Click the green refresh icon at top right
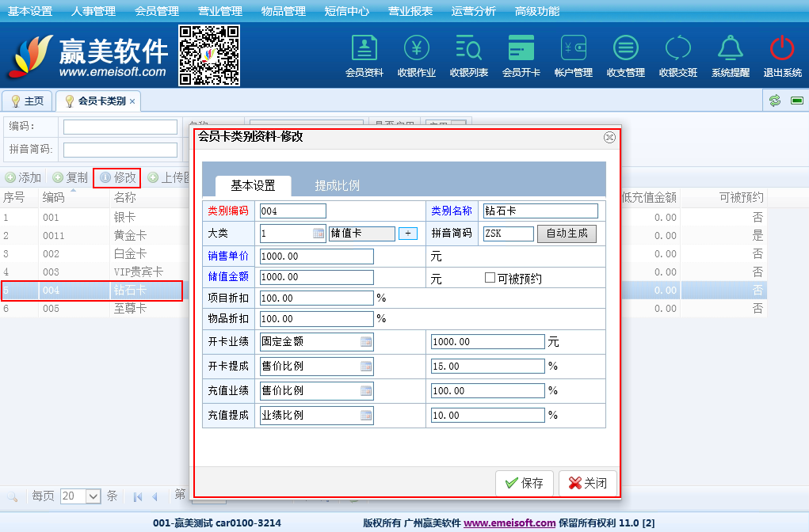 click(775, 101)
